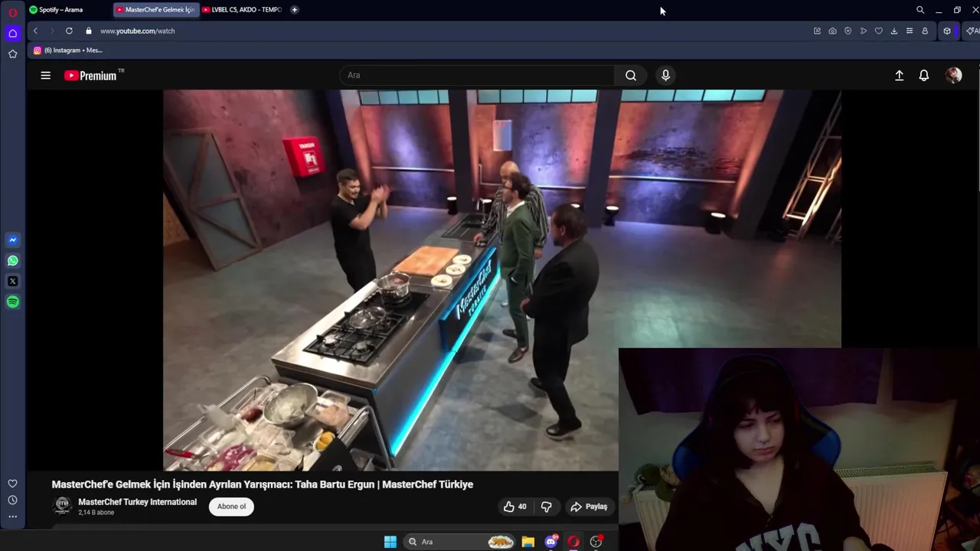The width and height of the screenshot is (980, 551).
Task: Open File Explorer from the taskbar
Action: pos(528,542)
